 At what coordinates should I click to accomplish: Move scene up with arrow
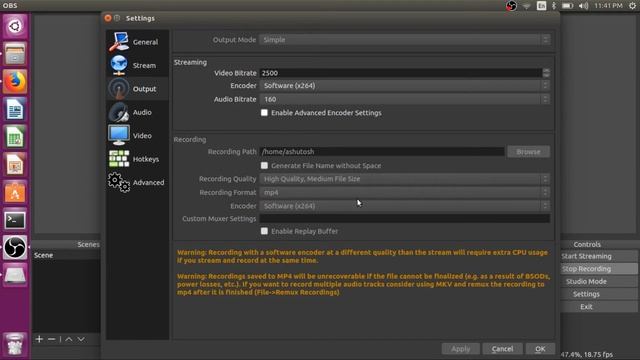pos(69,339)
